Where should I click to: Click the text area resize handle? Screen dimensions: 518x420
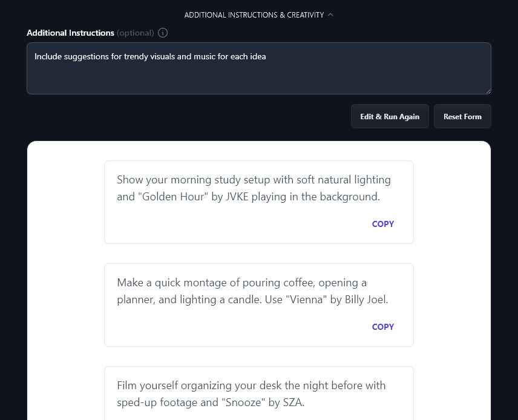488,91
